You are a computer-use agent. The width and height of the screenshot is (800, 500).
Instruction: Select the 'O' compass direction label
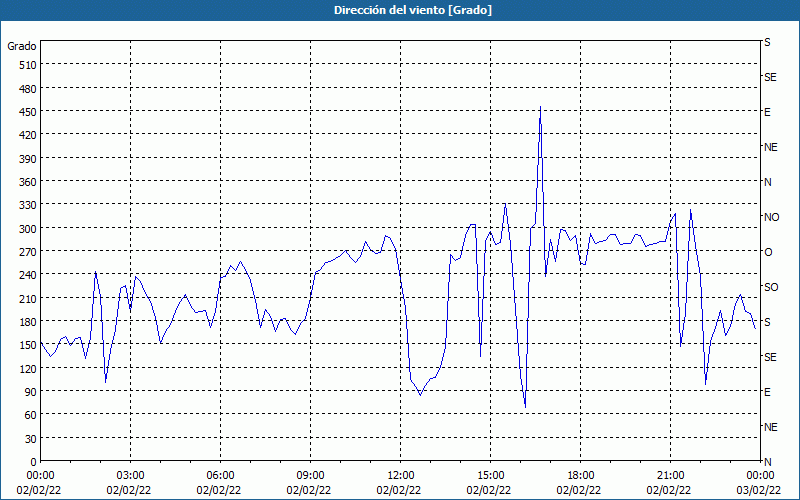[768, 252]
